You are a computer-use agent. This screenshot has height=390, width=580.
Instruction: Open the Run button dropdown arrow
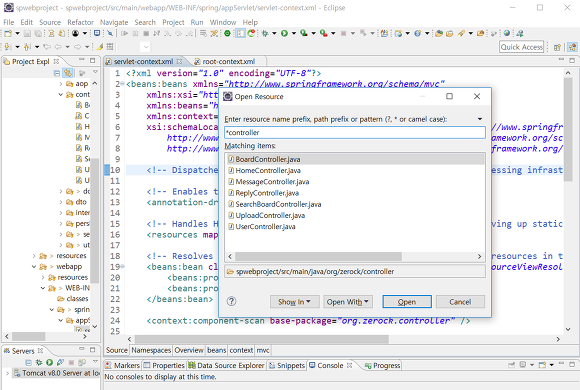pyautogui.click(x=294, y=33)
